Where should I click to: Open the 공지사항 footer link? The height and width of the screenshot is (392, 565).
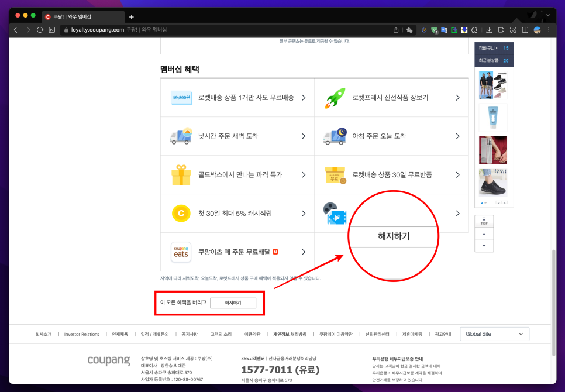[x=190, y=334]
